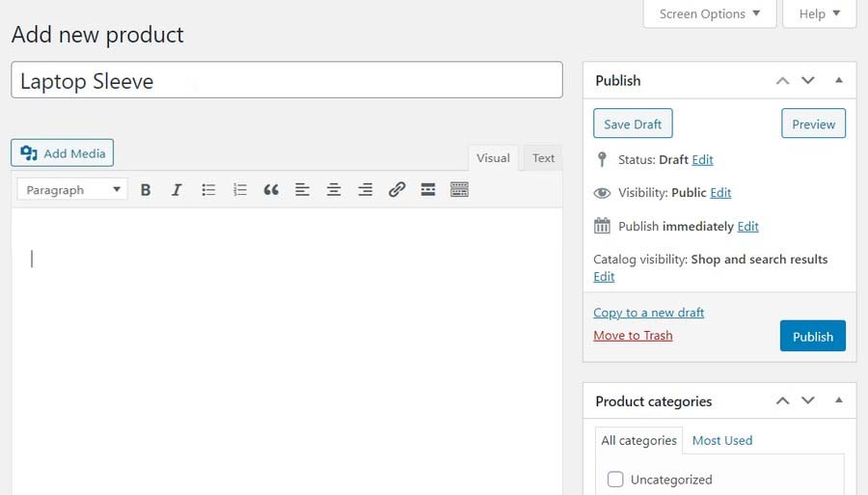Insert Read More tag
Viewport: 868px width, 495px height.
(x=428, y=190)
